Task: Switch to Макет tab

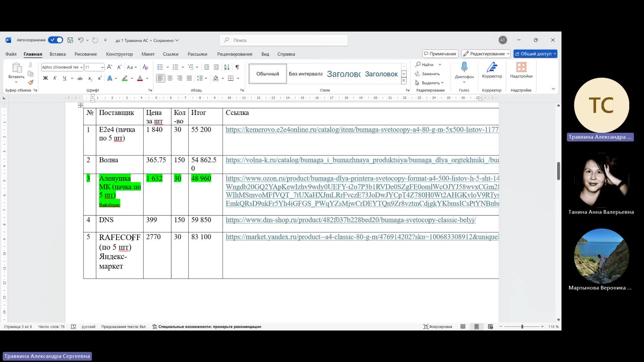Action: (x=148, y=54)
